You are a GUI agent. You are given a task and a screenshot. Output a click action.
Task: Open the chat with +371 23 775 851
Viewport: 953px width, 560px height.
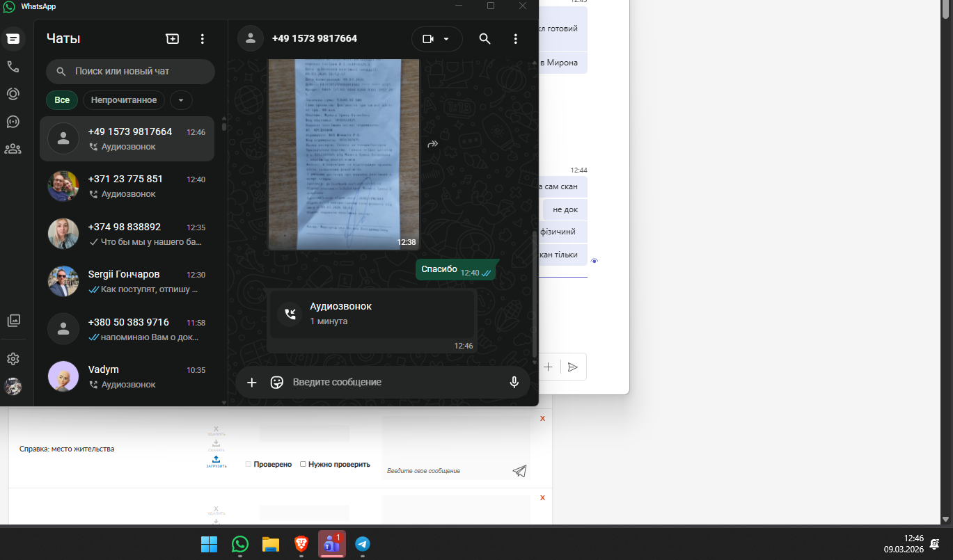tap(127, 186)
